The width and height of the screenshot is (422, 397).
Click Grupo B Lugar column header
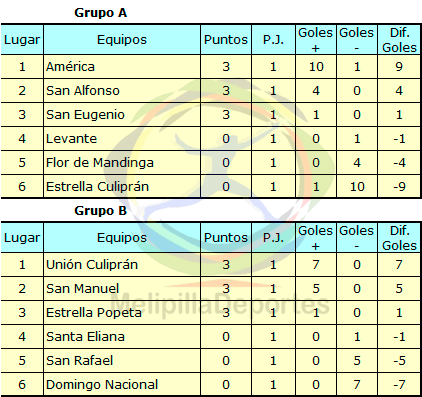pyautogui.click(x=22, y=238)
